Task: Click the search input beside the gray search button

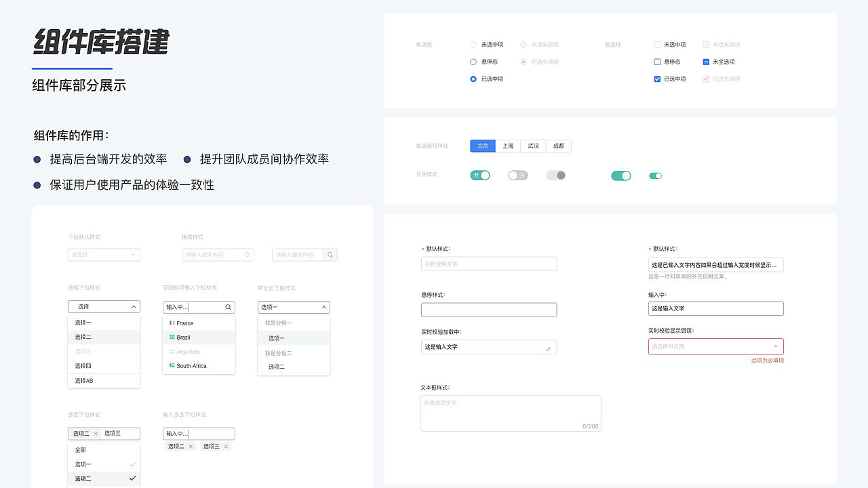Action: 298,255
